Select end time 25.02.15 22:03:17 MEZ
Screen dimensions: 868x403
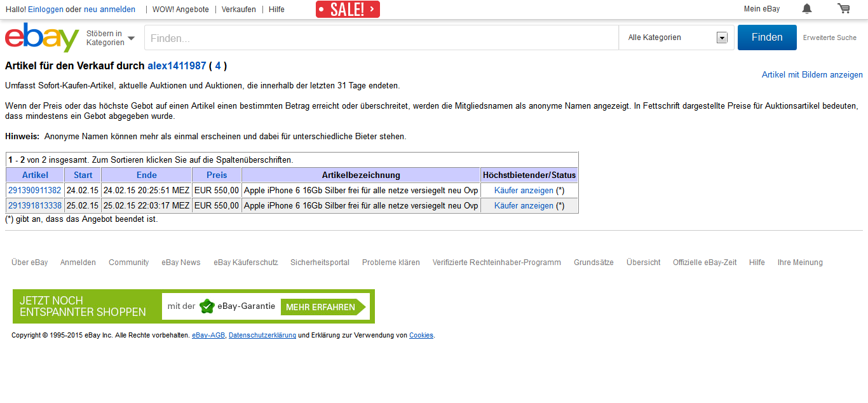pos(146,206)
